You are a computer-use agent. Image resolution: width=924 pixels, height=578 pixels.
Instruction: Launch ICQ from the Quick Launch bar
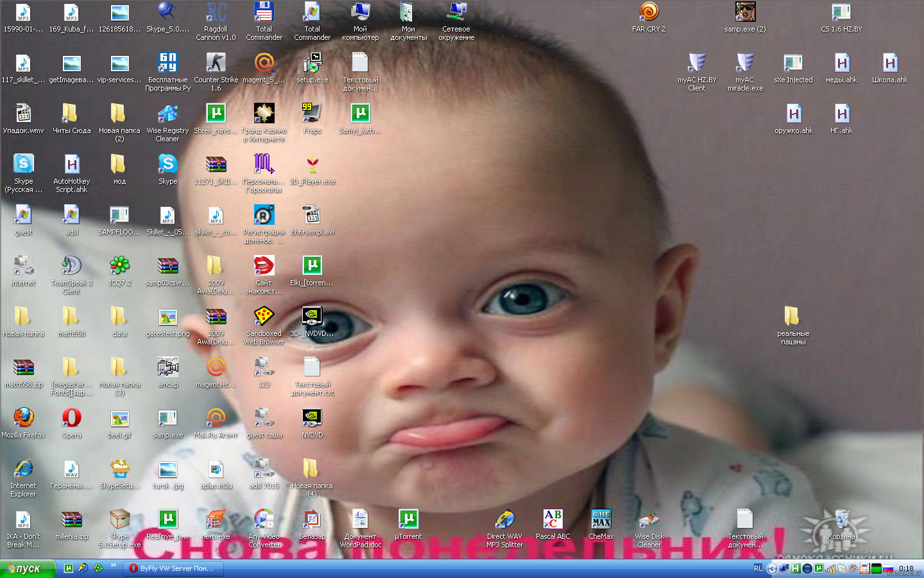[98, 568]
